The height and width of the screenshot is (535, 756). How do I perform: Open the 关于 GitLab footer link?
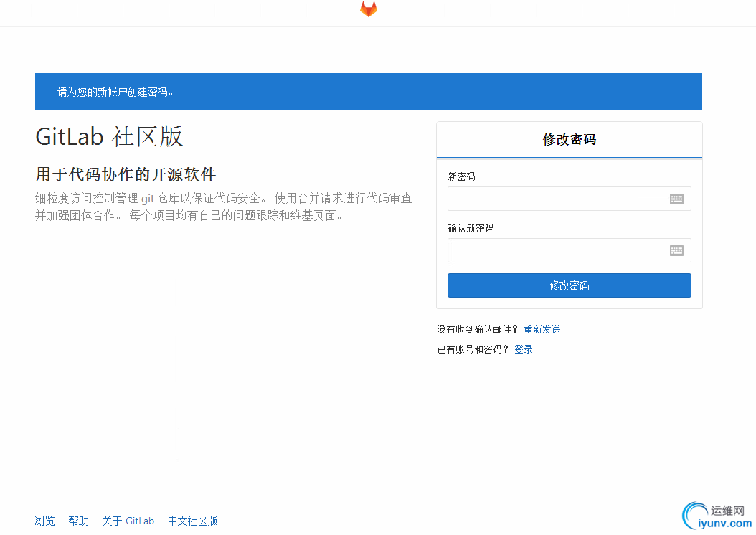128,521
